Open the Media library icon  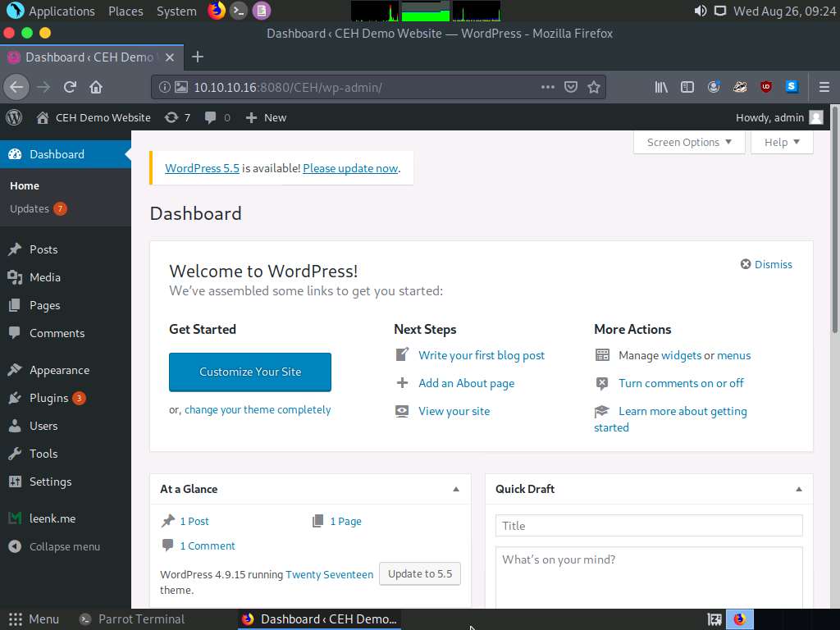(17, 277)
